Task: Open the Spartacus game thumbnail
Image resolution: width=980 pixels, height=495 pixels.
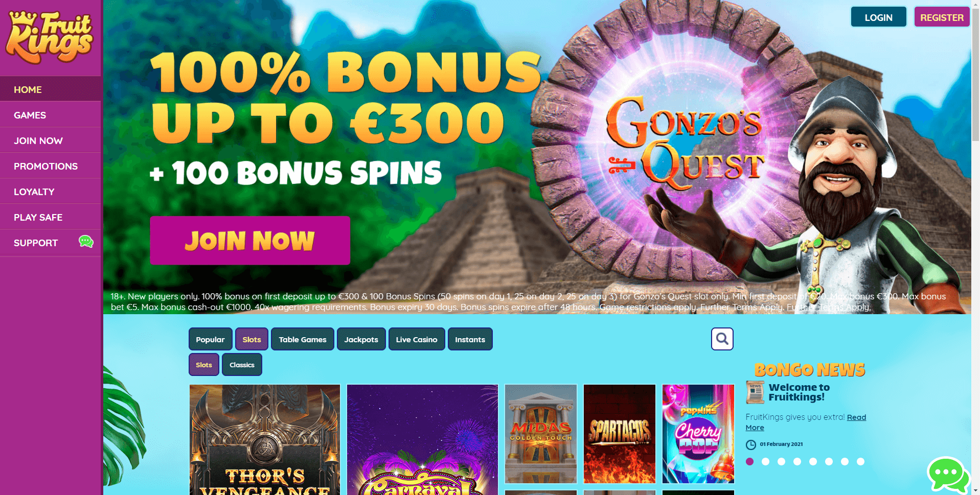Action: click(619, 434)
